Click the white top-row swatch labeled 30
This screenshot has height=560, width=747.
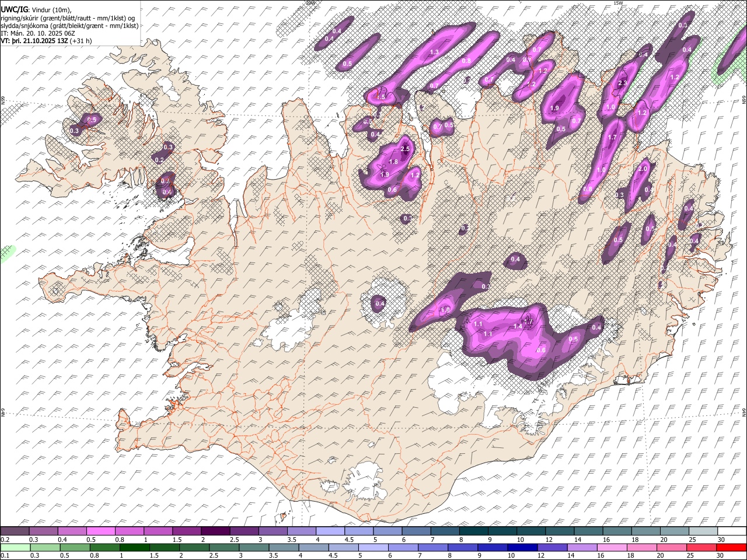click(732, 531)
